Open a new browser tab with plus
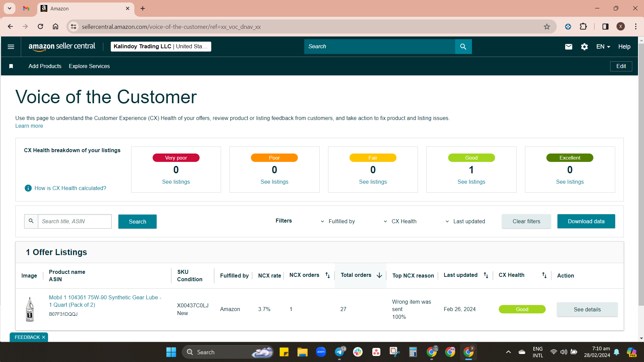Screen dimensions: 644x362 click(x=143, y=8)
